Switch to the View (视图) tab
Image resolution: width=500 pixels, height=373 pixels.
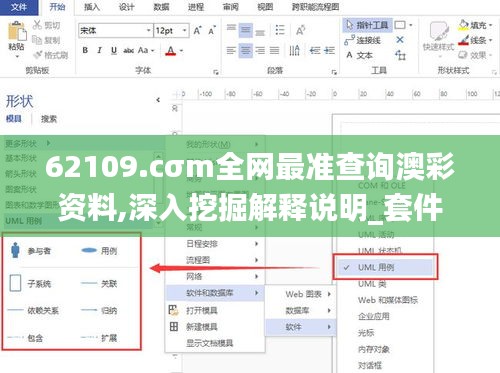coord(265,7)
